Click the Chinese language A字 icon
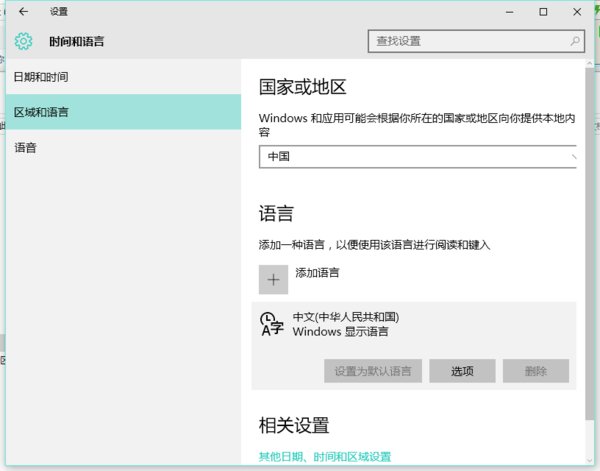This screenshot has height=471, width=600. [x=272, y=324]
